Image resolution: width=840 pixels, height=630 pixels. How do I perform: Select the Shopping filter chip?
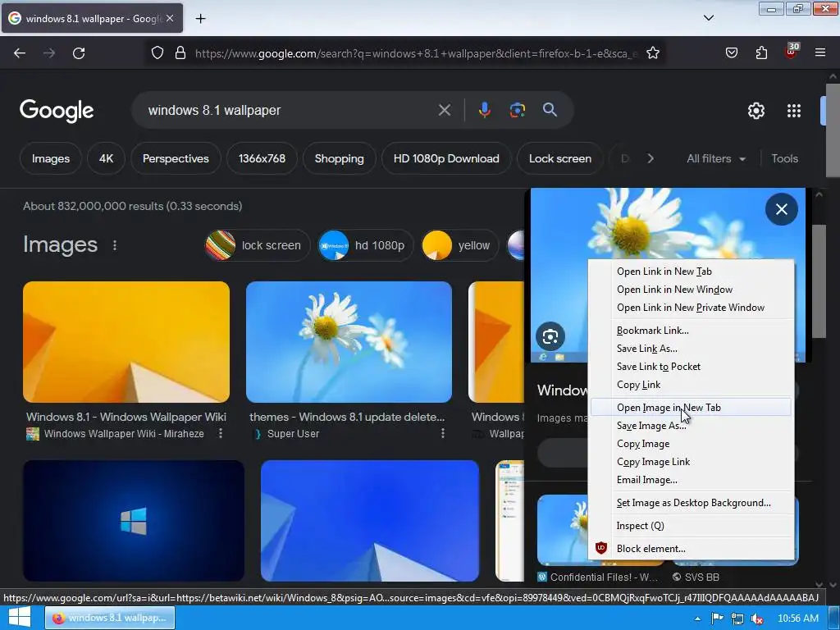pos(339,158)
